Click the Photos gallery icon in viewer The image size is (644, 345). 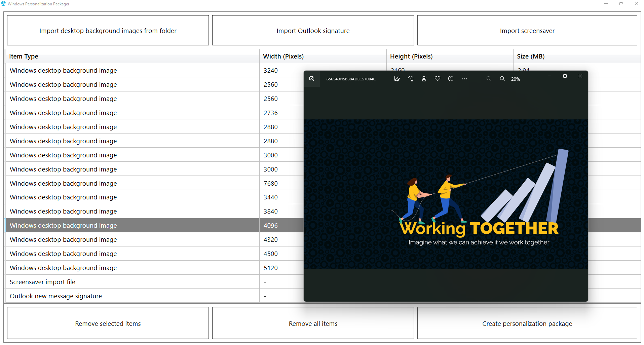point(312,79)
